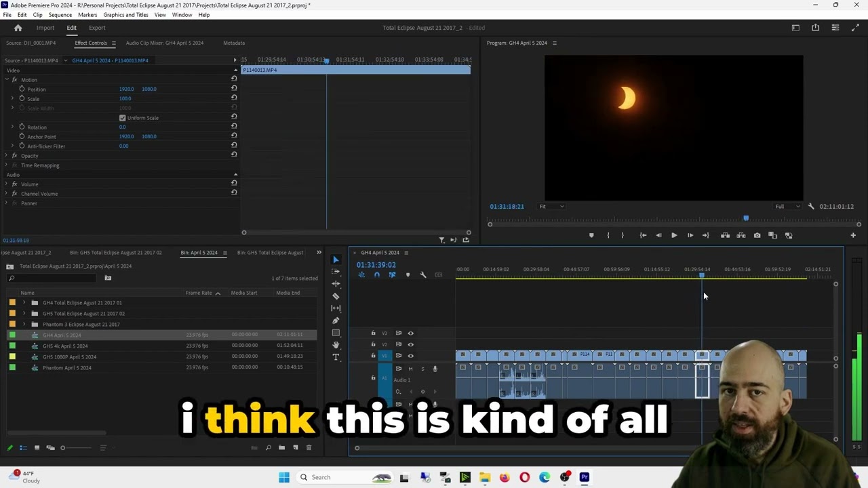Switch to Import workspace

coord(45,28)
